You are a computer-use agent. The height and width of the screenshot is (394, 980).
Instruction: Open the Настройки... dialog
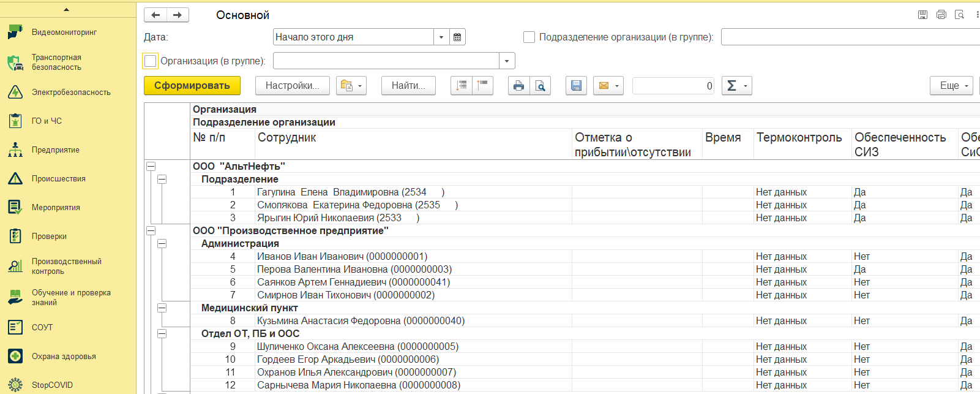pos(293,86)
